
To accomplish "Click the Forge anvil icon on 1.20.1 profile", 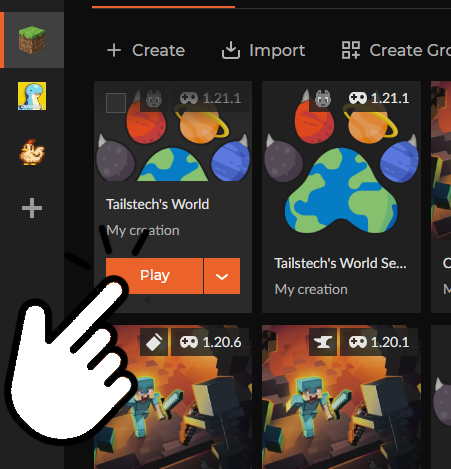I will point(323,342).
